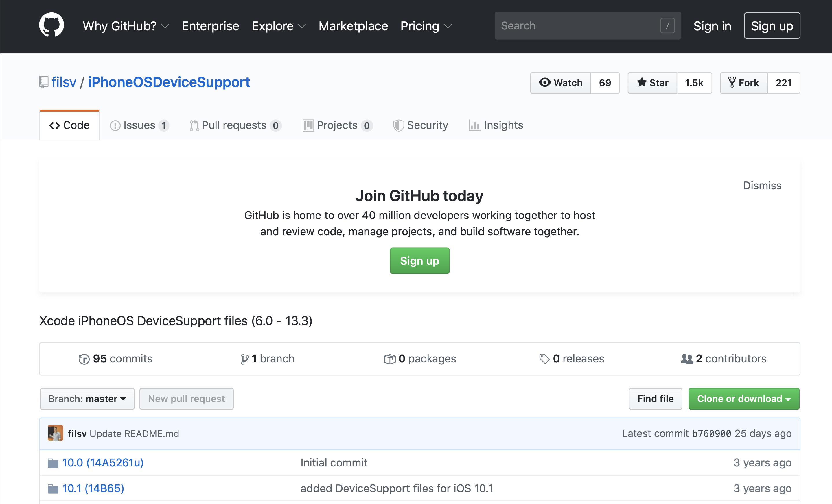
Task: Click the releases tag icon
Action: (x=544, y=359)
